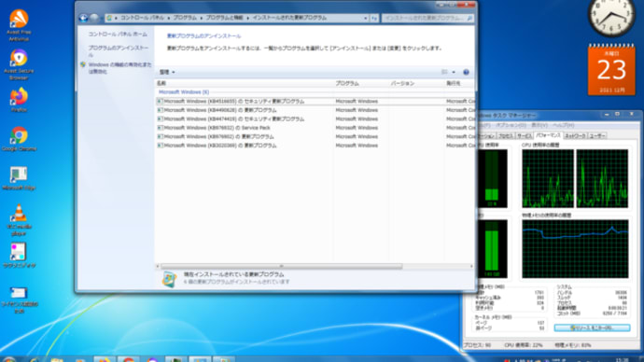
Task: Open コントロールパネルホーム link
Action: (118, 35)
